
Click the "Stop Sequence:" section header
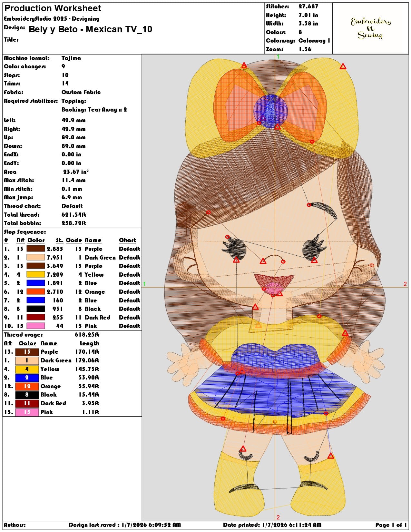coord(25,232)
